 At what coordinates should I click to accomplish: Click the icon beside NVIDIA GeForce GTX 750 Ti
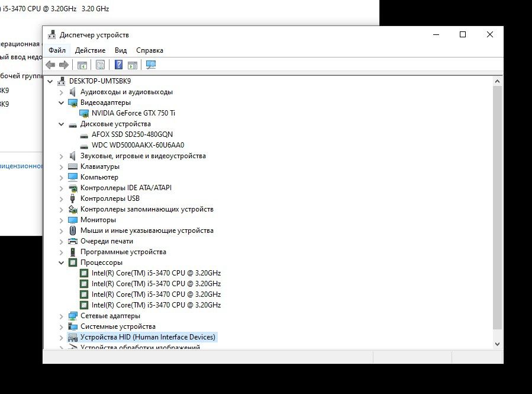pos(84,113)
